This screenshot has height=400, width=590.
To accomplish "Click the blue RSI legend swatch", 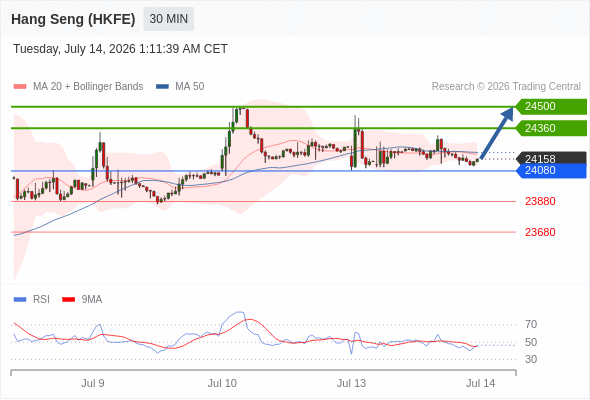I will click(x=20, y=300).
